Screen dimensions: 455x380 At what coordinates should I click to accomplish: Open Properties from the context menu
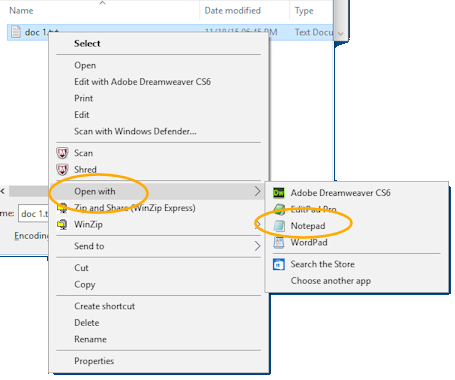point(159,361)
